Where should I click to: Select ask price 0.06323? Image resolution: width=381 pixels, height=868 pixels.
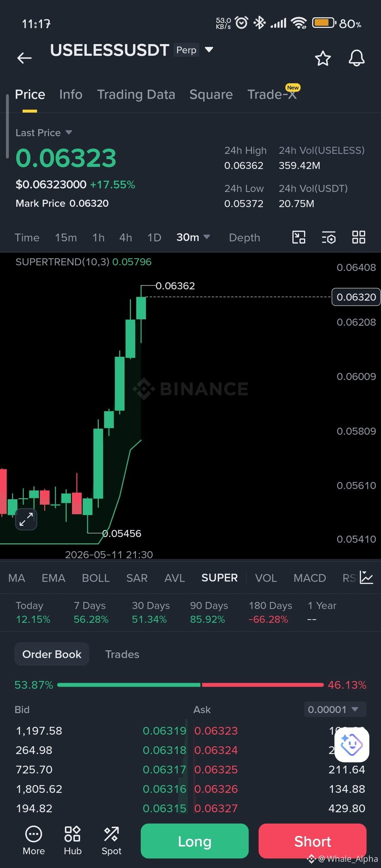pyautogui.click(x=216, y=731)
